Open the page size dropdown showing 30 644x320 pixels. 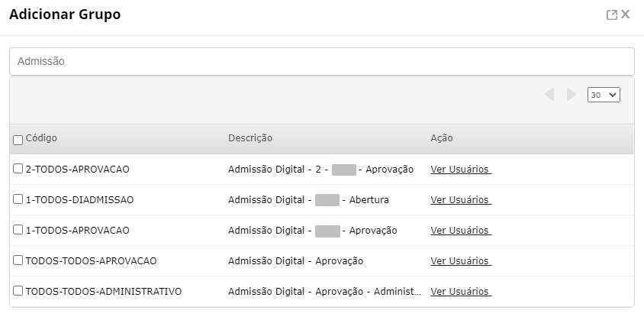tap(603, 95)
